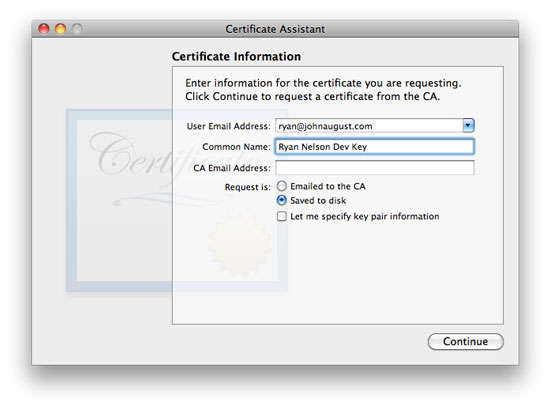Click the CA Email Address field
550x408 pixels.
tap(375, 168)
